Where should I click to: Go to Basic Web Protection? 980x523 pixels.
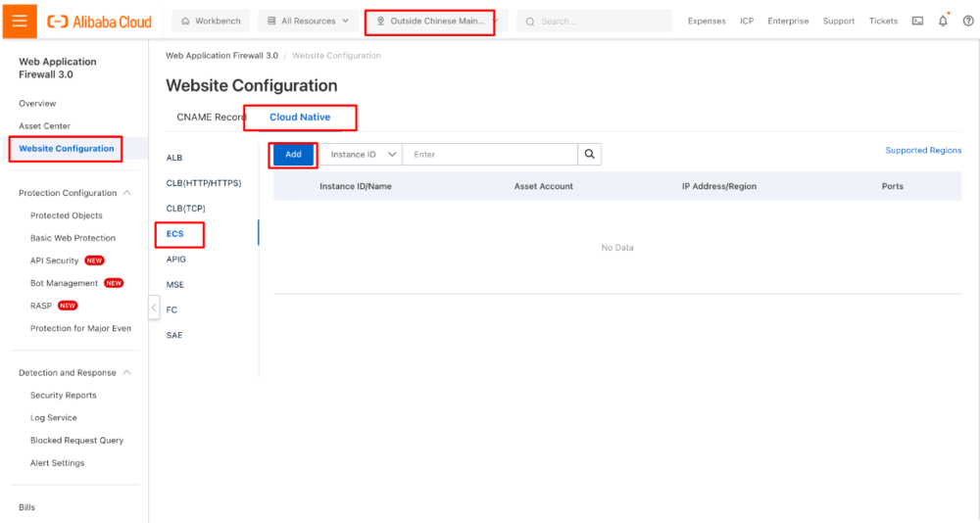[x=73, y=237]
